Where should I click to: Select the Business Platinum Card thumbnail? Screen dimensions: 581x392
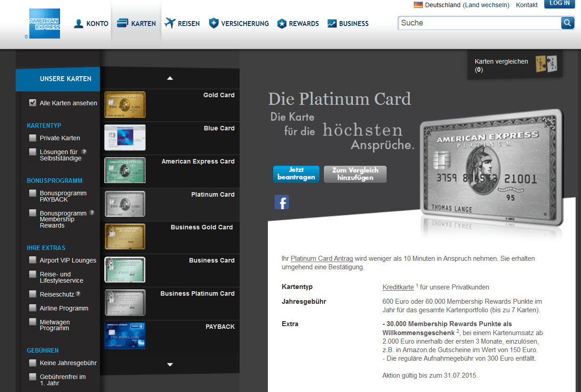tap(125, 303)
